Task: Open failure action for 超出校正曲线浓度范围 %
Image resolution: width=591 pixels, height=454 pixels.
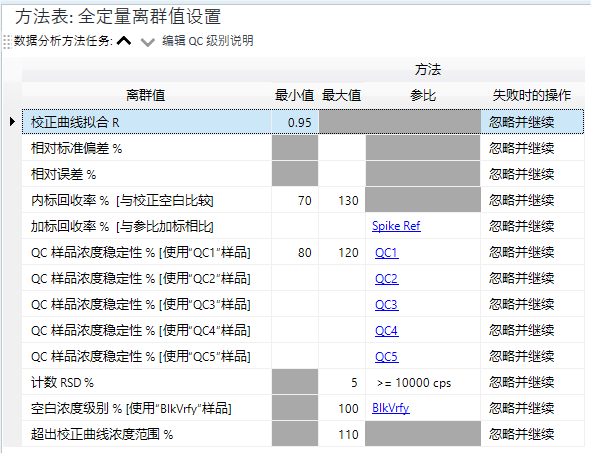Action: click(532, 434)
